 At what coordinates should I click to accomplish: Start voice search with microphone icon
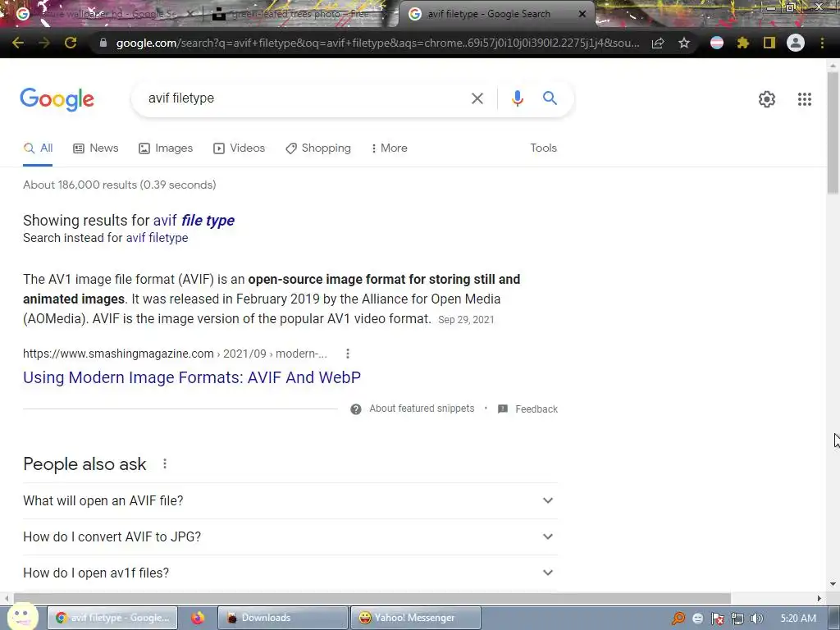(517, 98)
